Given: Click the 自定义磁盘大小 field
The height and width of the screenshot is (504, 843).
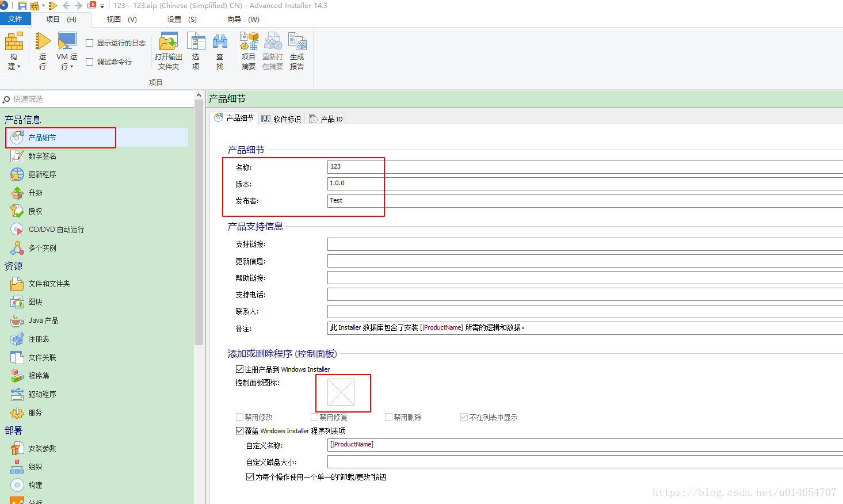Looking at the screenshot, I should (585, 462).
